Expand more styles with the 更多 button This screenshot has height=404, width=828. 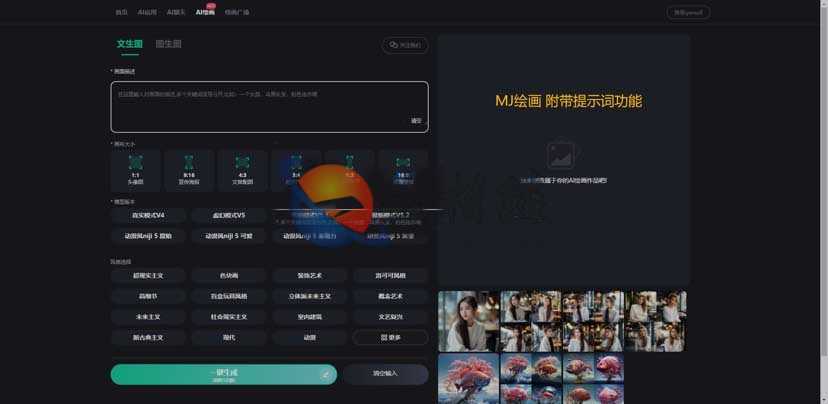pyautogui.click(x=391, y=337)
